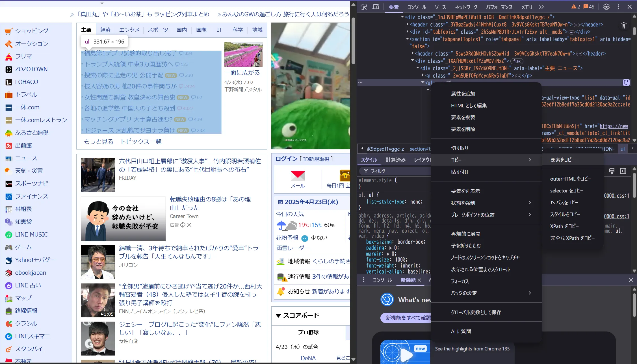Click the 'もっと見る' link under topics
The width and height of the screenshot is (637, 364).
tap(99, 142)
